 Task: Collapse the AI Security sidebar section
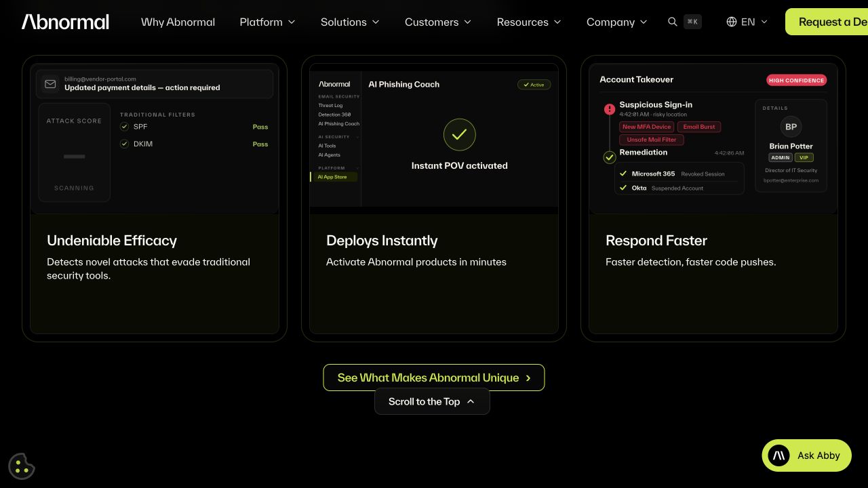[338, 137]
